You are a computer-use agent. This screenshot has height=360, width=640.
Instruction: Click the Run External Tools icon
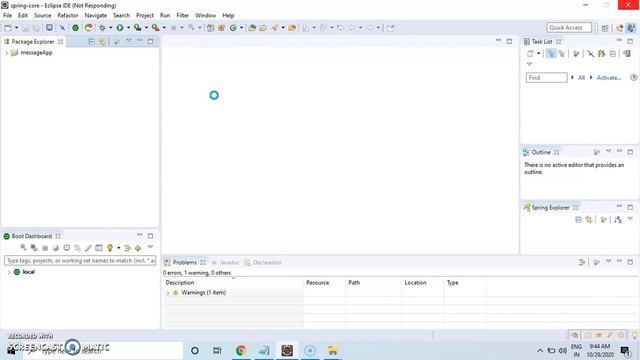click(156, 28)
